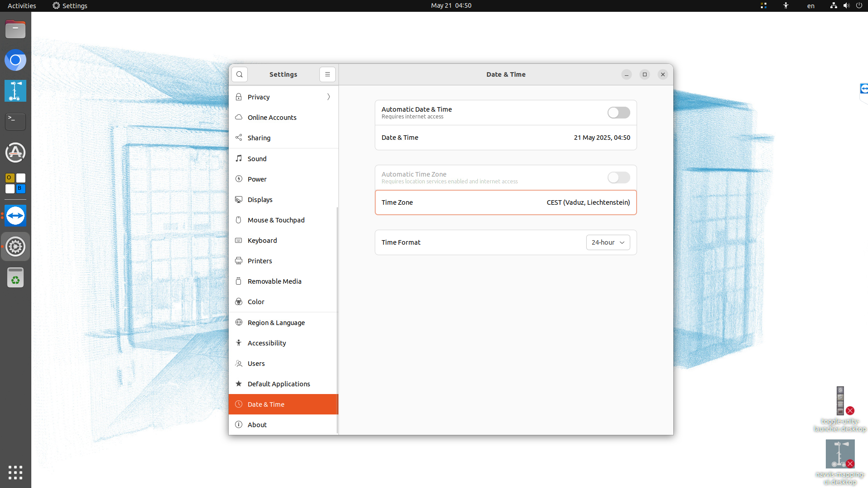Image resolution: width=868 pixels, height=488 pixels.
Task: Click the Settings app menu in top bar
Action: 70,6
